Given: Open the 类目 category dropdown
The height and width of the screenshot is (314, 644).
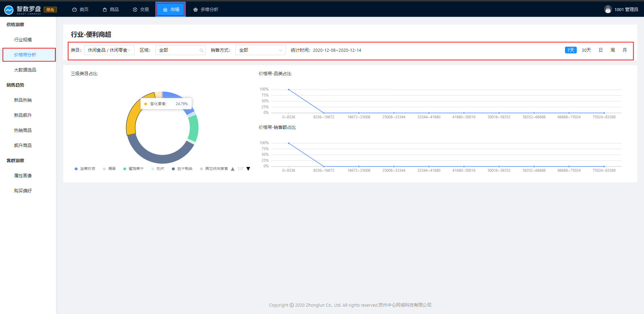Looking at the screenshot, I should pos(109,50).
